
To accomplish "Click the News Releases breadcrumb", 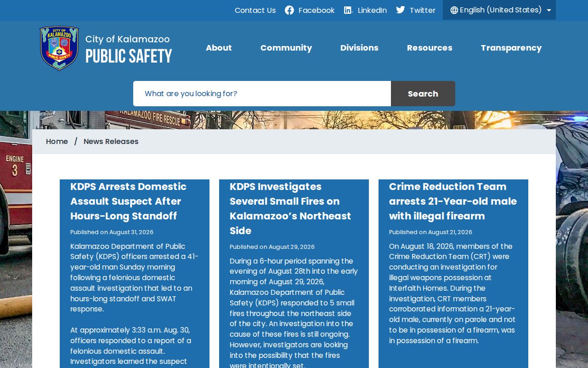I will tap(111, 142).
